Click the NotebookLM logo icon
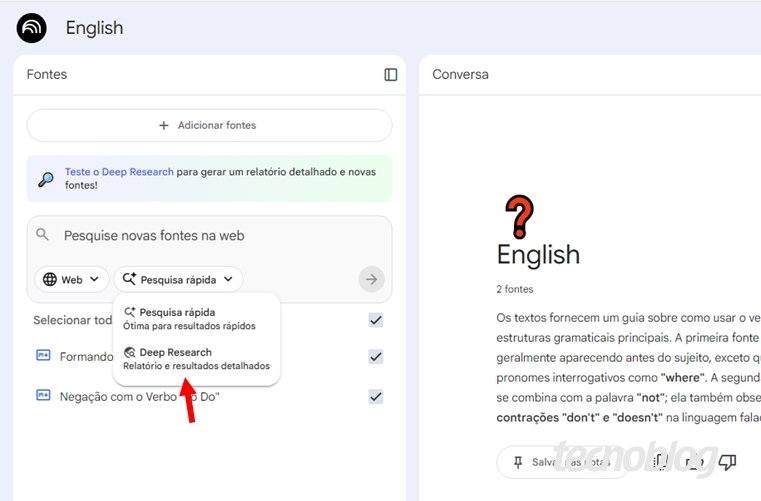761x501 pixels. coord(31,28)
